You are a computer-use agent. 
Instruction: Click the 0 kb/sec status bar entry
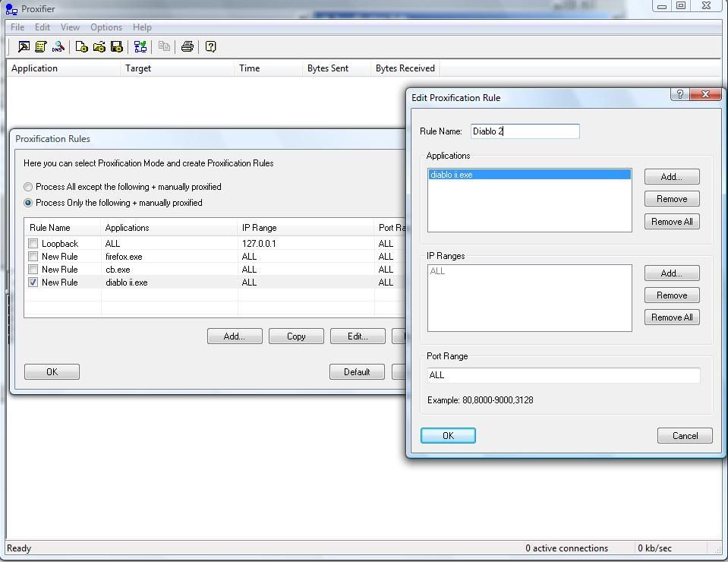click(x=654, y=548)
